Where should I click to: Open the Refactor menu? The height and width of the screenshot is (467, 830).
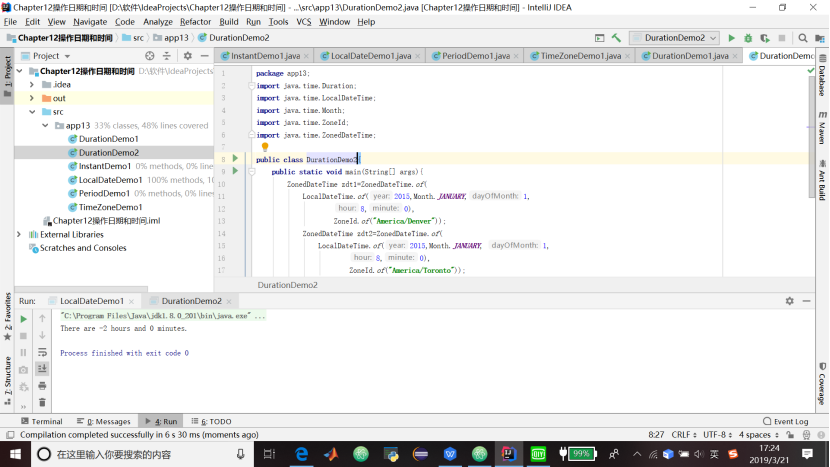coord(195,21)
